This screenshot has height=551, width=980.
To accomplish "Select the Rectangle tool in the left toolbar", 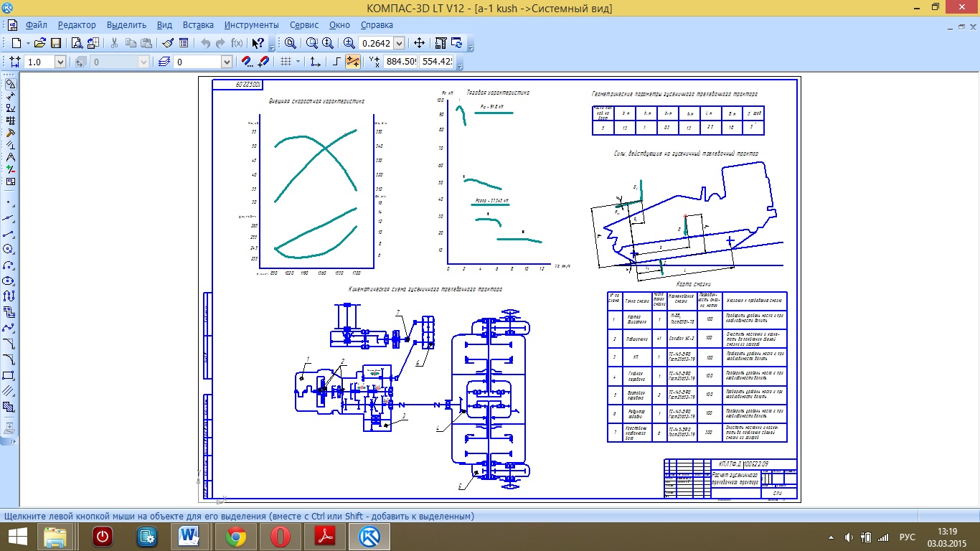I will [x=10, y=375].
